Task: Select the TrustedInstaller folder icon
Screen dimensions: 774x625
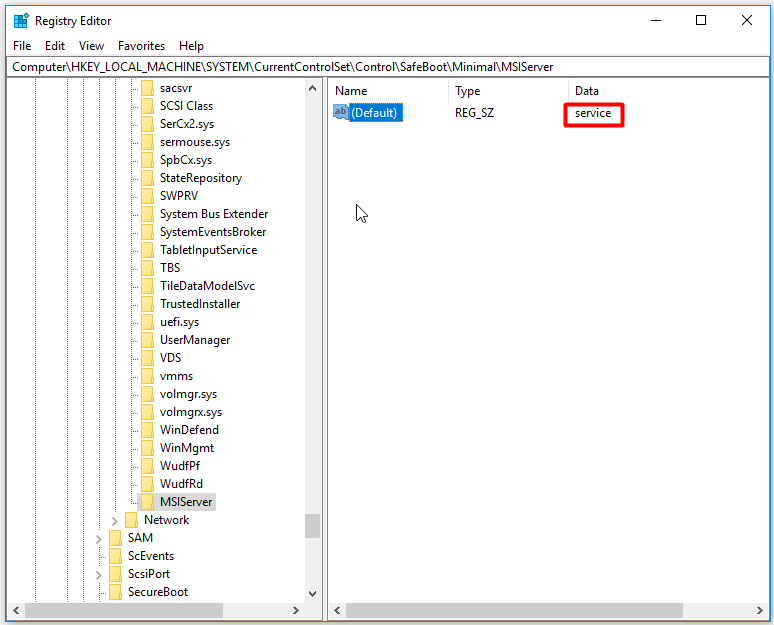Action: click(x=147, y=304)
